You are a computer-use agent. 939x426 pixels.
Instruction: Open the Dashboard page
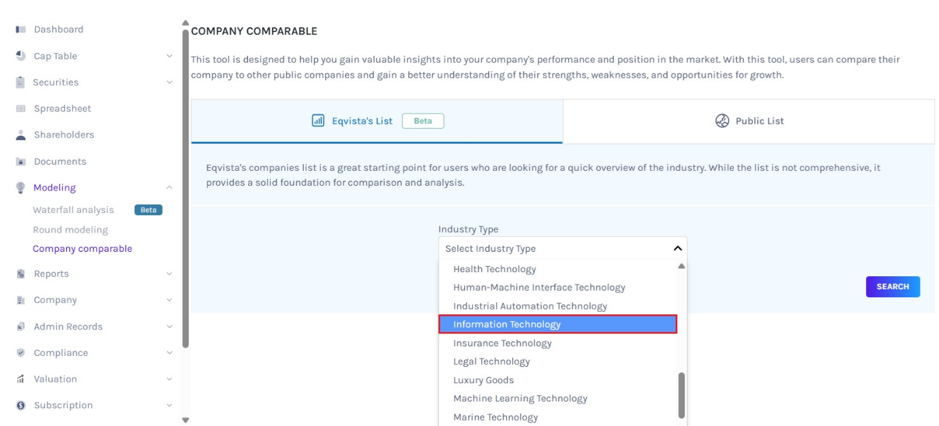tap(59, 29)
